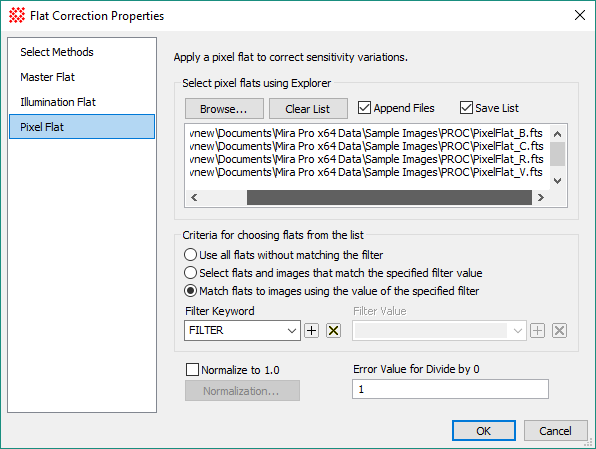The image size is (596, 449).
Task: Click the file list scroll up arrow
Action: pyautogui.click(x=558, y=134)
